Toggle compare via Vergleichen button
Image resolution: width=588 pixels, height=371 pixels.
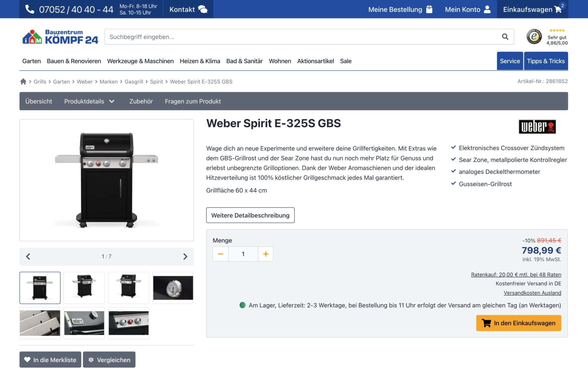109,359
